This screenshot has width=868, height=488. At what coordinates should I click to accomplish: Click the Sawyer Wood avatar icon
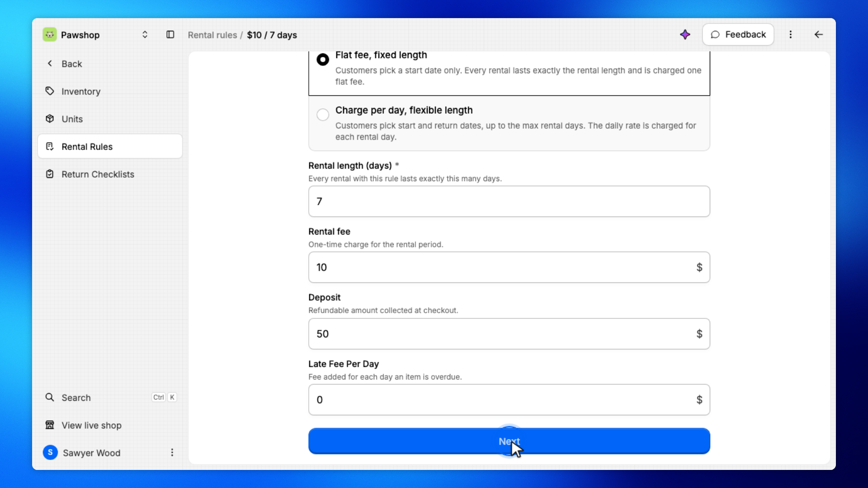[x=50, y=452]
